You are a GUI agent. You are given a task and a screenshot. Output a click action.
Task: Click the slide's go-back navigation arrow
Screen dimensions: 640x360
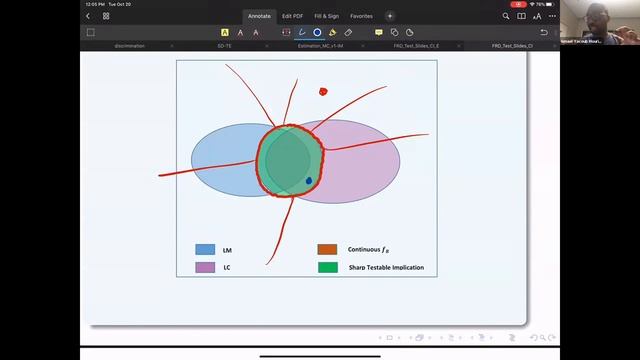tap(534, 338)
